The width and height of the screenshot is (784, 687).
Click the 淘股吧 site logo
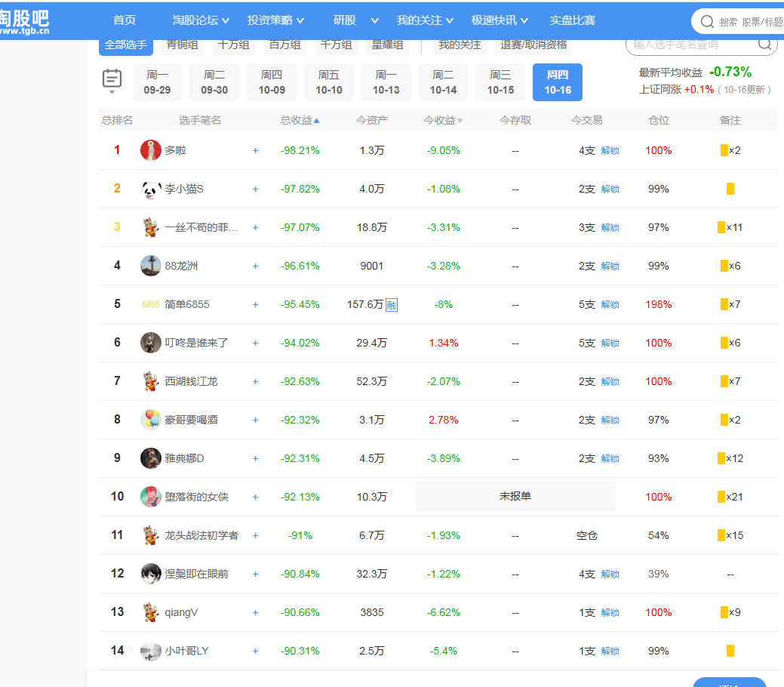click(x=24, y=22)
